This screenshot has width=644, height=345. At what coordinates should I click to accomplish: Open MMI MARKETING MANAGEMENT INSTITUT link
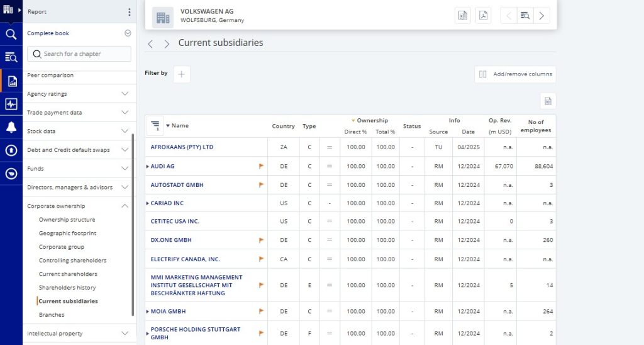196,285
